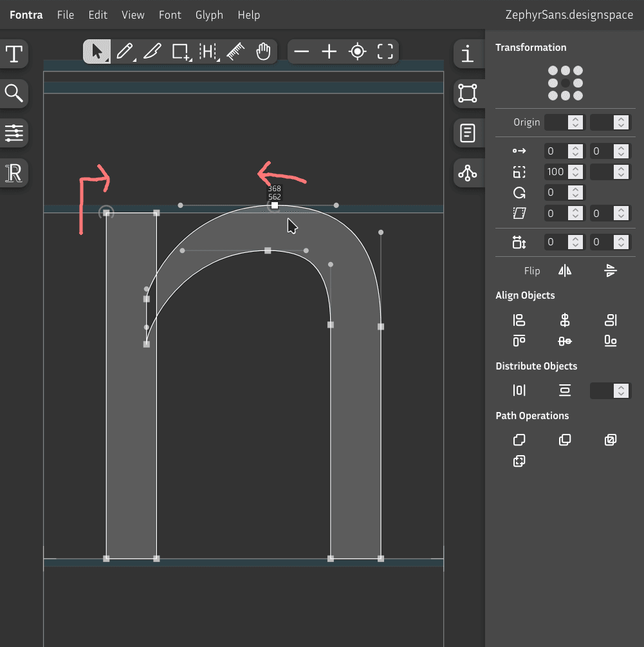Screen dimensions: 644x647
Task: Flip selection horizontally
Action: [x=565, y=271]
